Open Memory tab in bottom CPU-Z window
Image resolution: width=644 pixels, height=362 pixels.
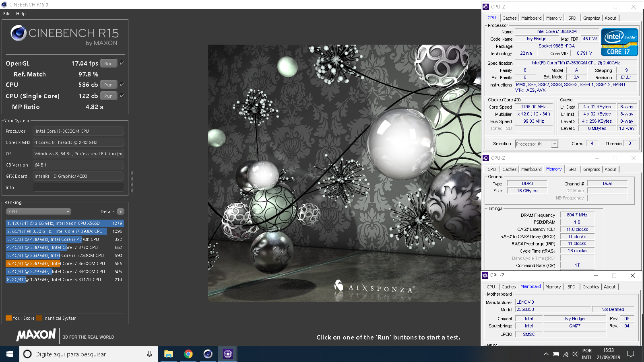(x=553, y=287)
